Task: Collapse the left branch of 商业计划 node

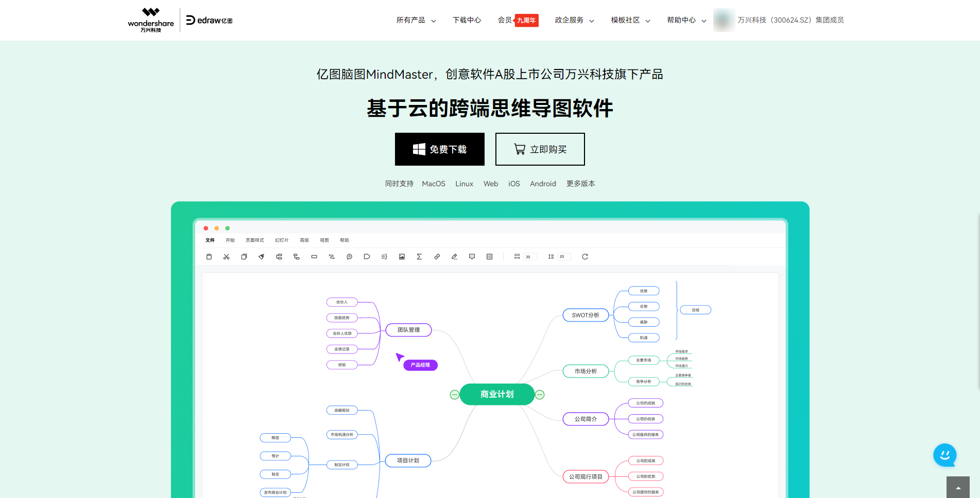Action: (x=454, y=394)
